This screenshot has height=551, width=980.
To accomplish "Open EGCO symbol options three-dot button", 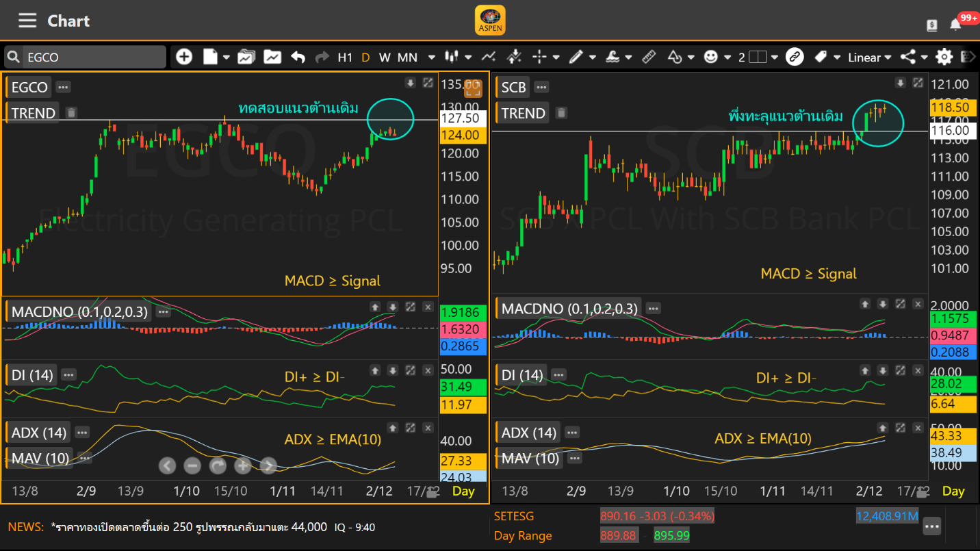I will tap(63, 87).
